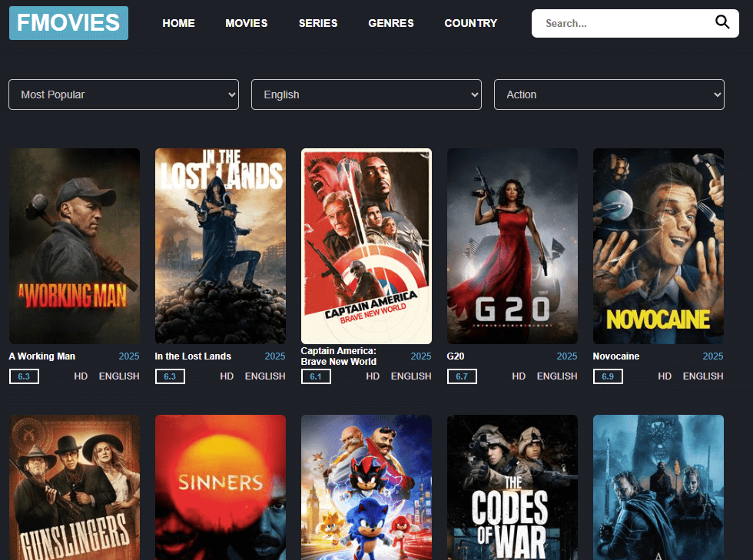Open the MOVIES menu item
Viewport: 753px width, 560px height.
coord(247,23)
